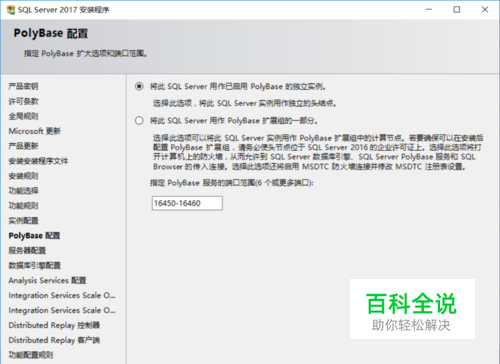Screen dimensions: 500x364
Task: Select standalone PolyBase instance radio button
Action: tap(139, 87)
